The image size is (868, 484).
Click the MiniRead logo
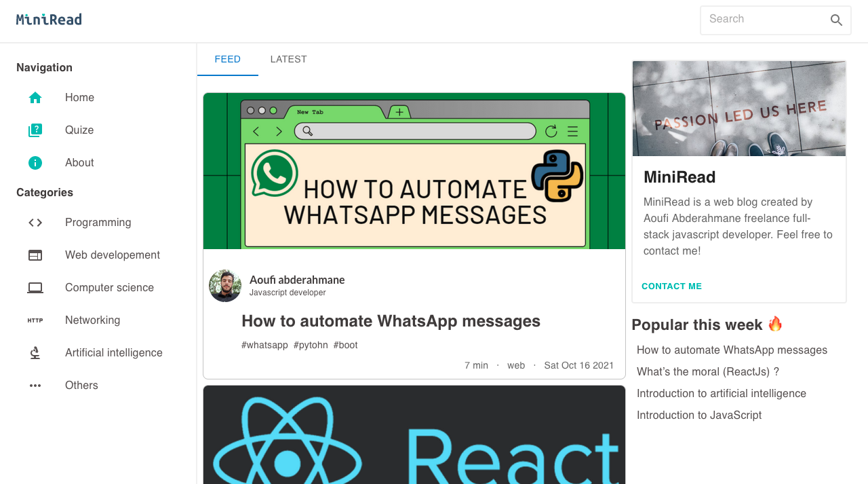coord(49,20)
